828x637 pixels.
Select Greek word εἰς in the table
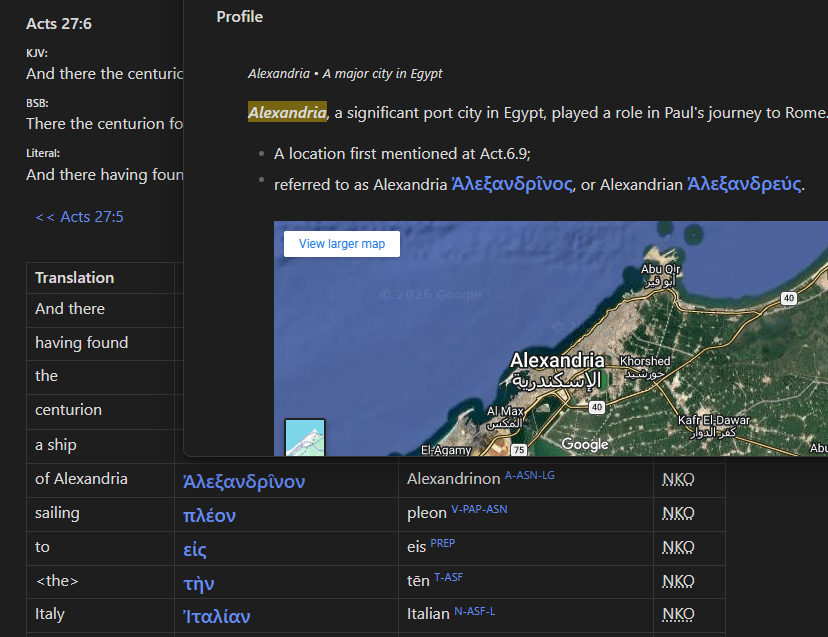(x=194, y=549)
